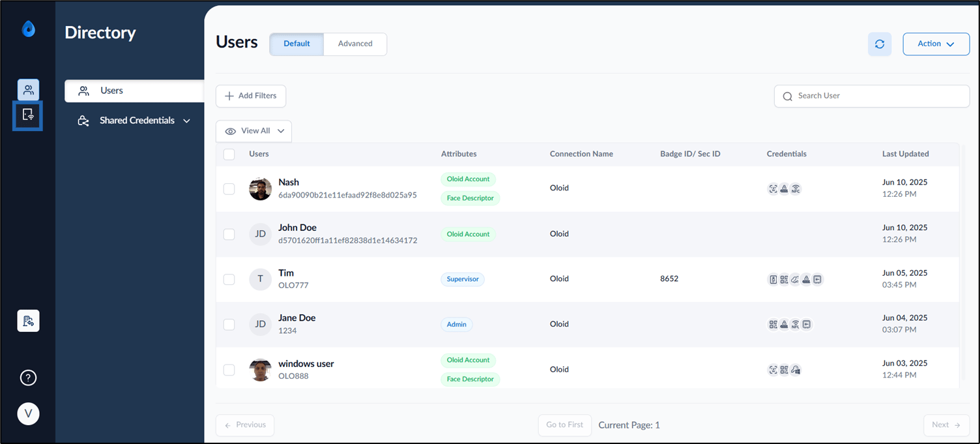This screenshot has width=980, height=444.
Task: Click windows user's Face Descriptor tag
Action: 470,379
